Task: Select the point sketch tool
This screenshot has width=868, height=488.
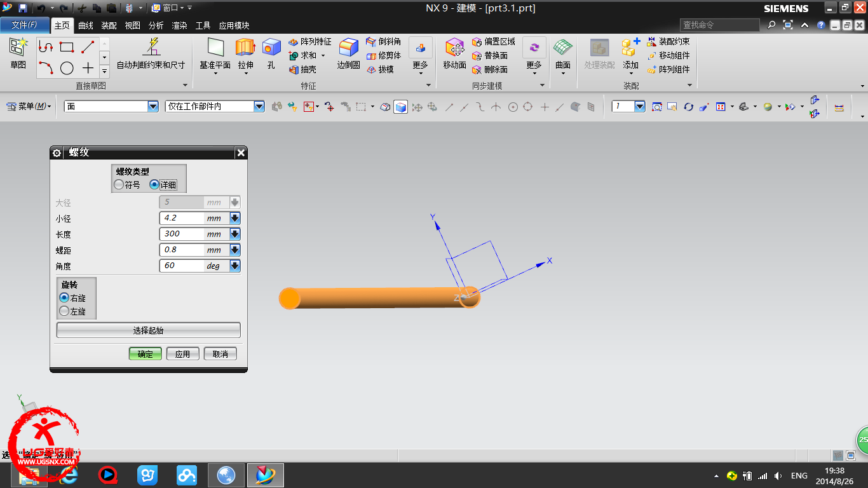Action: point(88,68)
